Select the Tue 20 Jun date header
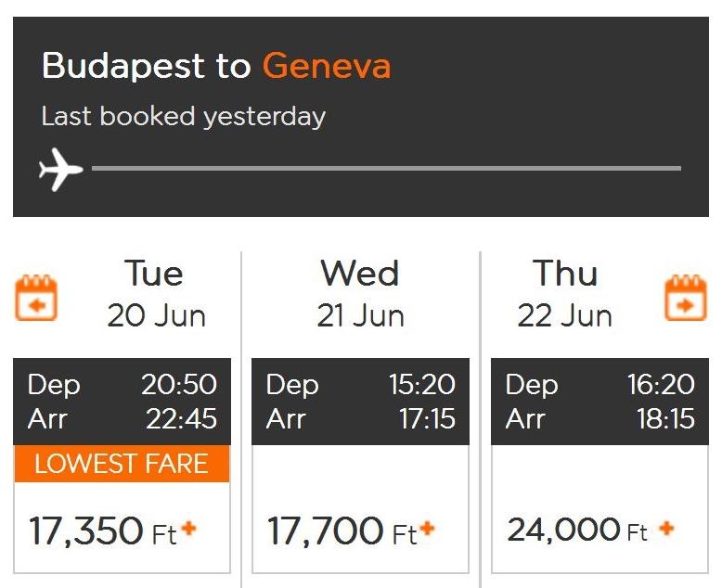722x588 pixels. point(155,294)
